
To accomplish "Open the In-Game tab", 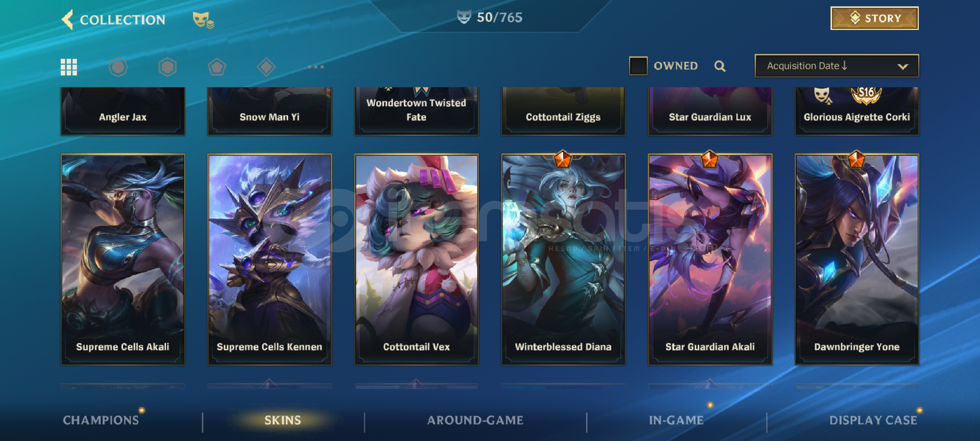I will pos(676,420).
